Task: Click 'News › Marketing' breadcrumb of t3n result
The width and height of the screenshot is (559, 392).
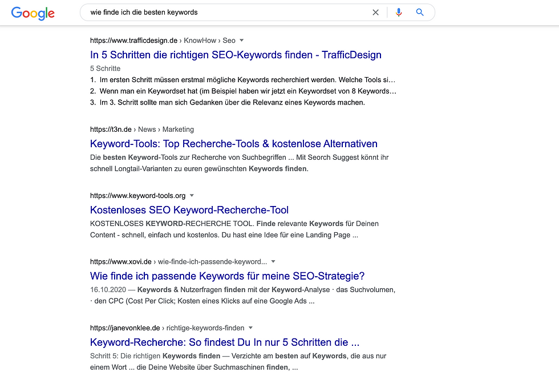Action: (x=166, y=129)
